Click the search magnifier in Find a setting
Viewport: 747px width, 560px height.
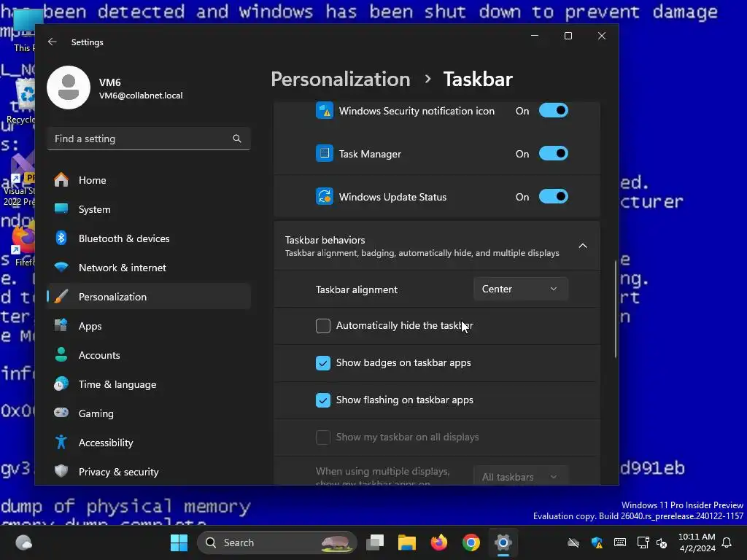[x=237, y=139]
